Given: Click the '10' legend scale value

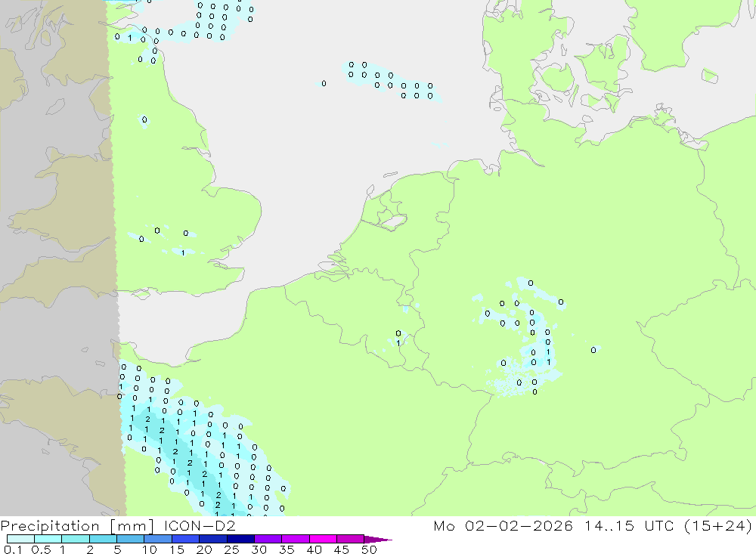Looking at the screenshot, I should point(150,549).
